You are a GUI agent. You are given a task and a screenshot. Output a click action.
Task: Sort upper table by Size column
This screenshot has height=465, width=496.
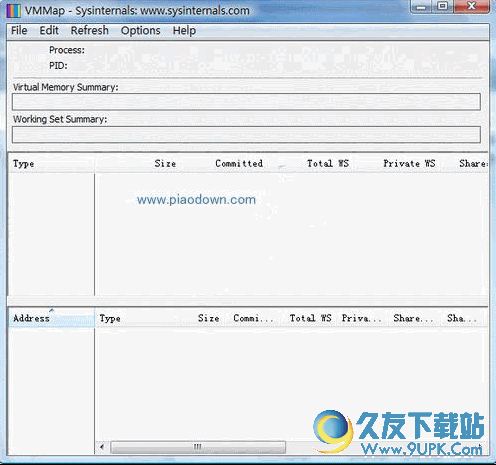165,164
